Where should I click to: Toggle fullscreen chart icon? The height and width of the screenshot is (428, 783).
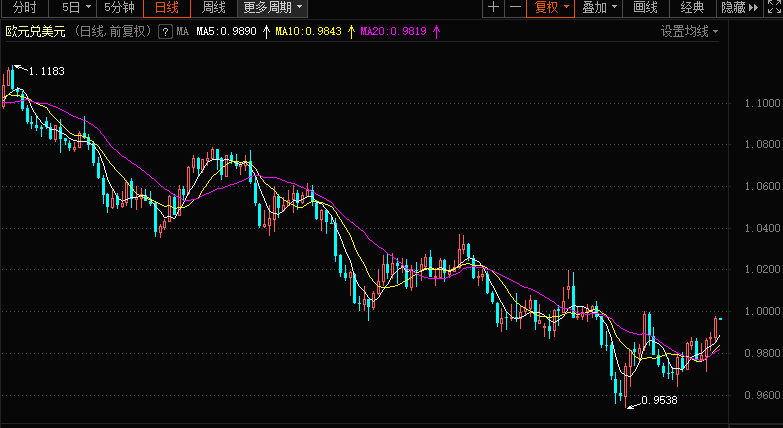(x=774, y=7)
